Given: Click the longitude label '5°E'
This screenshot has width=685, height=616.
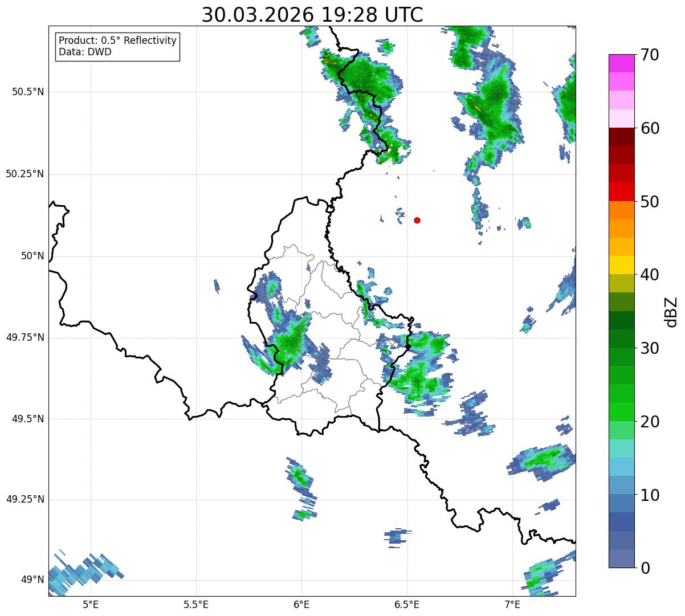Looking at the screenshot, I should [91, 604].
